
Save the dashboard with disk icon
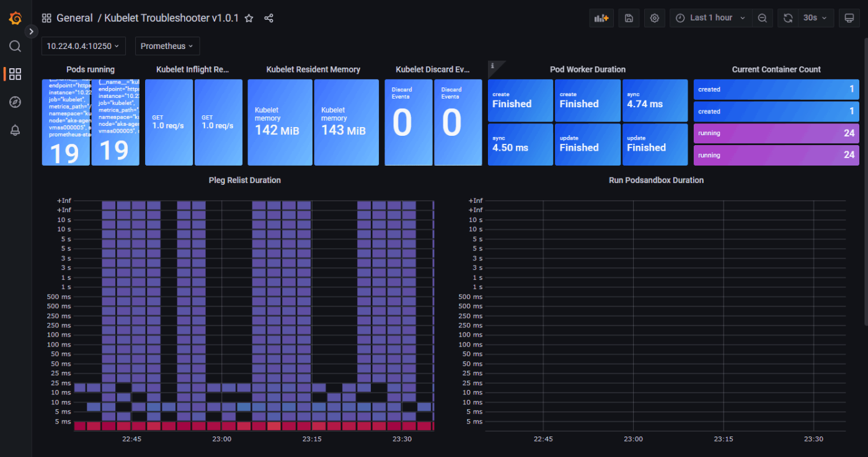pyautogui.click(x=629, y=18)
